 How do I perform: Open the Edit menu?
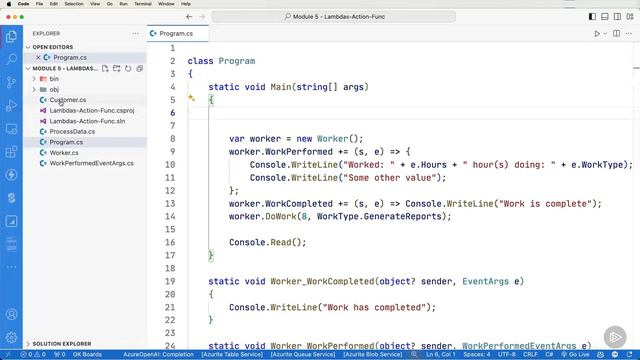tap(53, 4)
